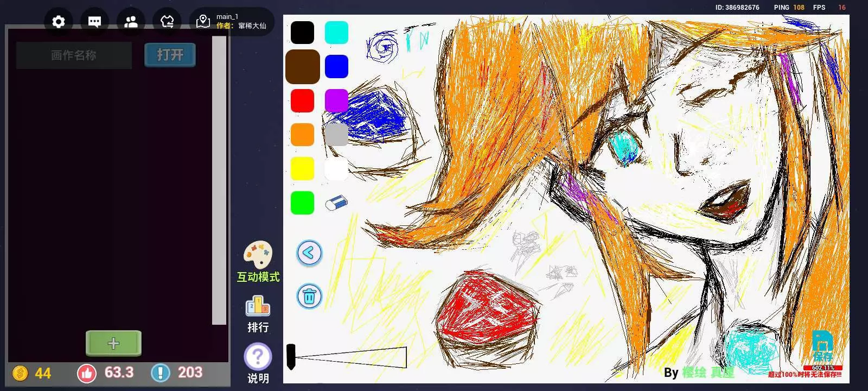Click the 画作名称 name field
Screen dimensions: 868x391
coord(74,55)
